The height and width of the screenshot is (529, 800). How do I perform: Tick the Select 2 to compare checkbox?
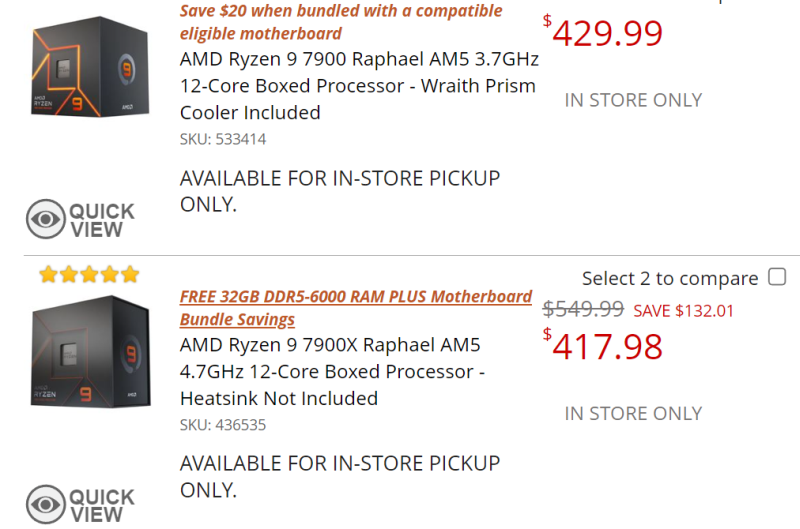(x=777, y=277)
